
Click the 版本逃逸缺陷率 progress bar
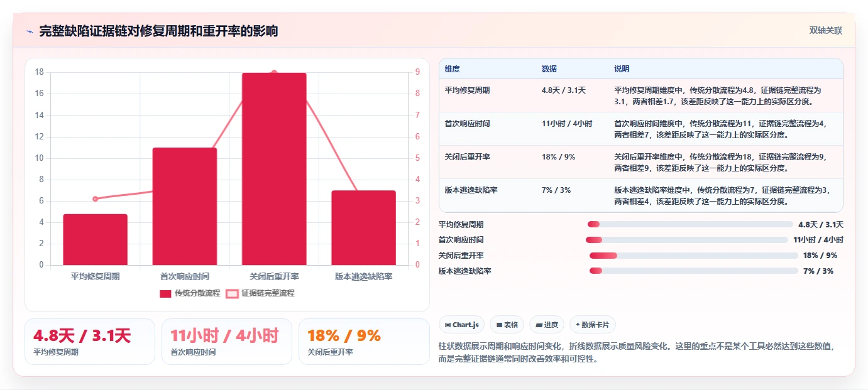[694, 271]
